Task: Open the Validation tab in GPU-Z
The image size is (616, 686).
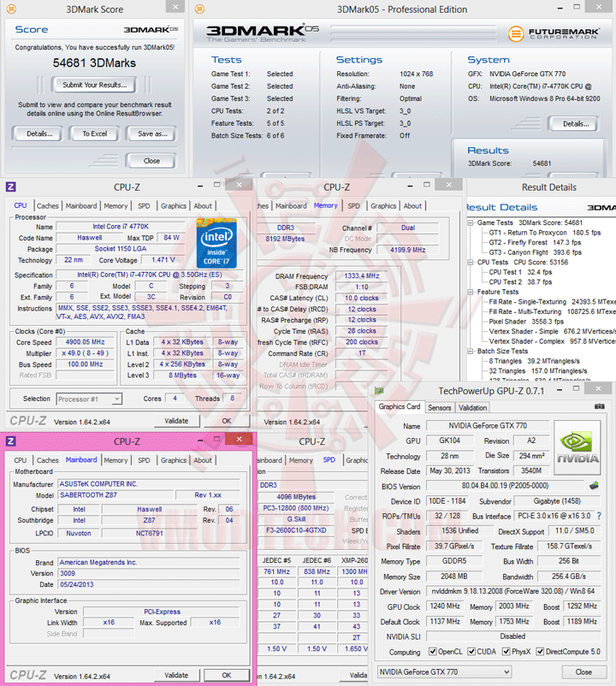Action: [472, 408]
